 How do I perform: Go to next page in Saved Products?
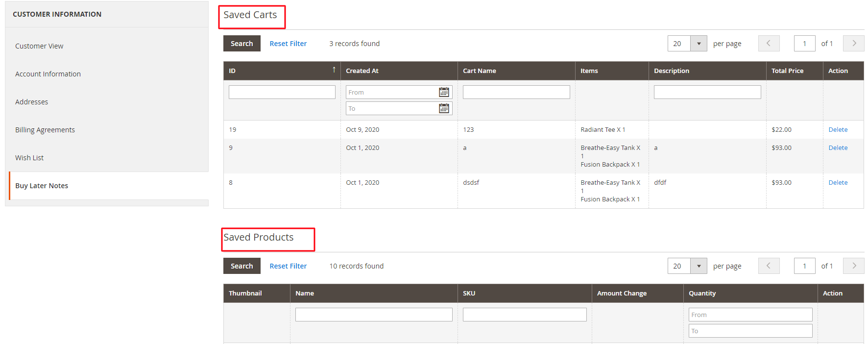click(853, 266)
